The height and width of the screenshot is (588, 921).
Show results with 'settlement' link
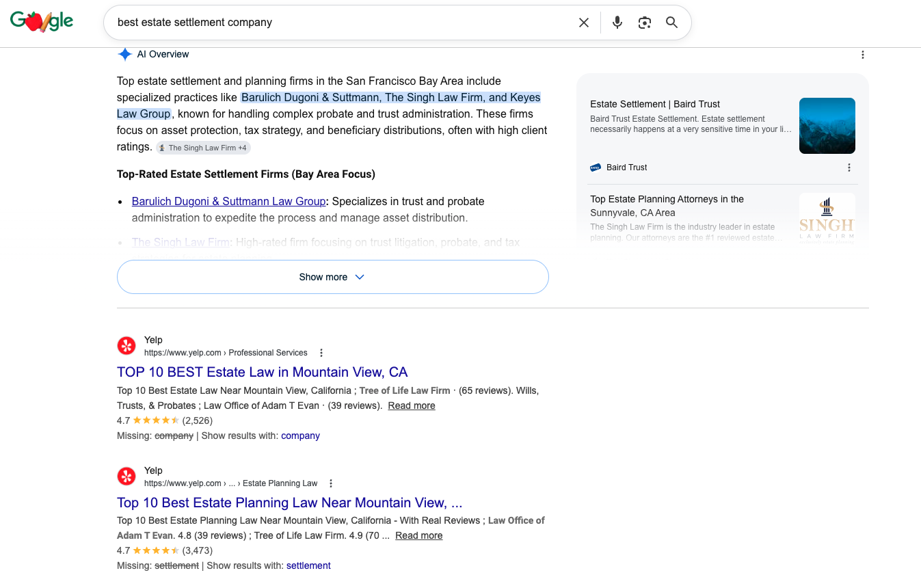click(308, 565)
